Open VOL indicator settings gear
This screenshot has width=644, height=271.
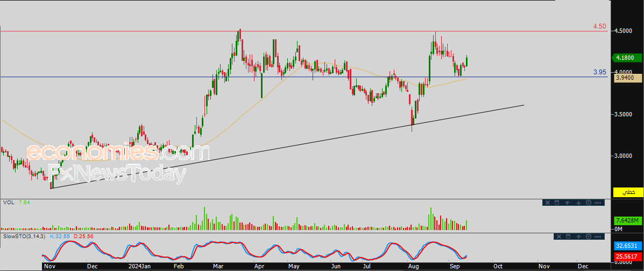(x=589, y=203)
